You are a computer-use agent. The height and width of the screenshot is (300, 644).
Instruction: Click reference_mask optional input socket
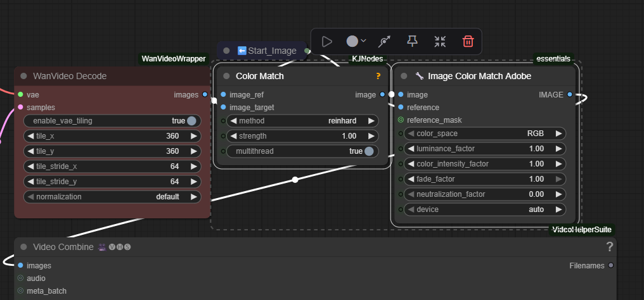click(x=401, y=120)
